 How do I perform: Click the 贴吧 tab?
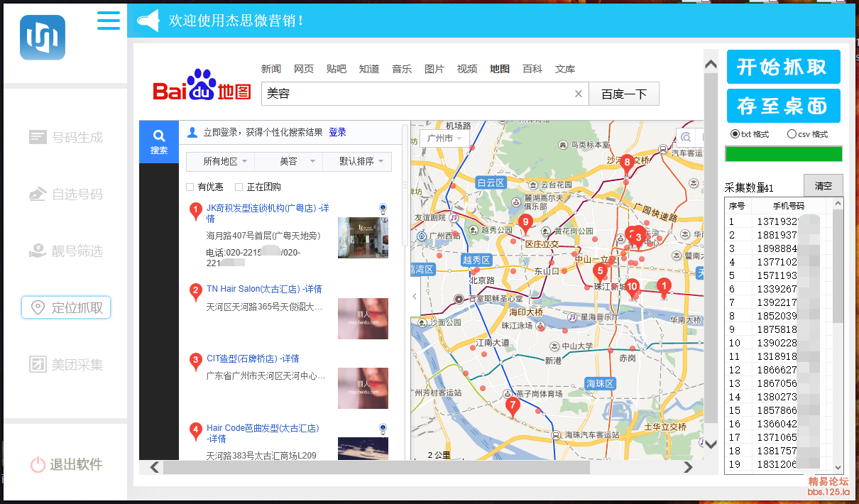point(337,69)
